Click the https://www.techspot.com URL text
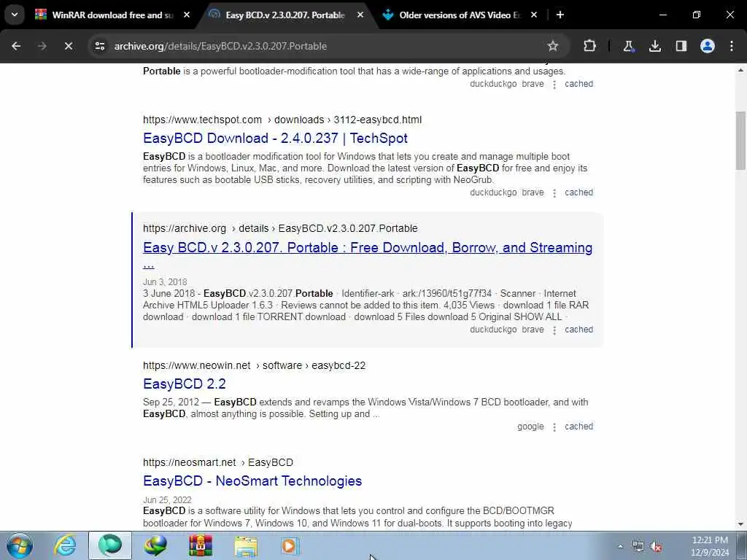Screen dimensions: 747x560 pos(203,120)
